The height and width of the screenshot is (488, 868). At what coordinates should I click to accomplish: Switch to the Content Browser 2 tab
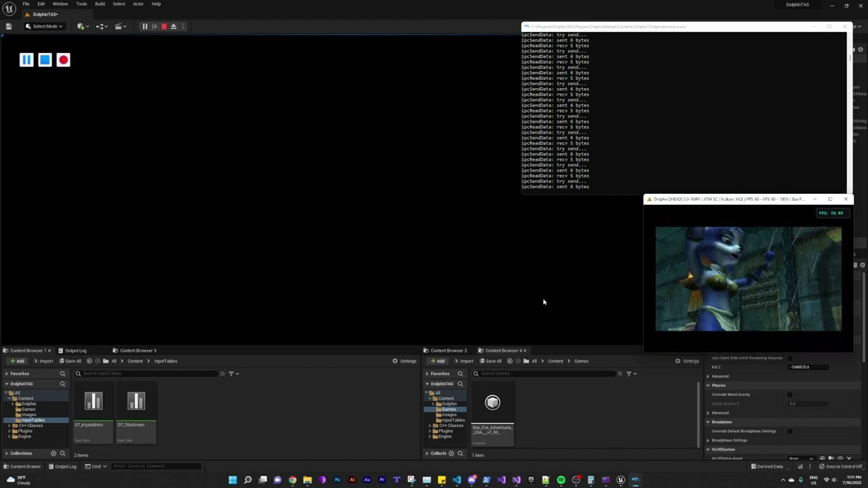coord(448,350)
